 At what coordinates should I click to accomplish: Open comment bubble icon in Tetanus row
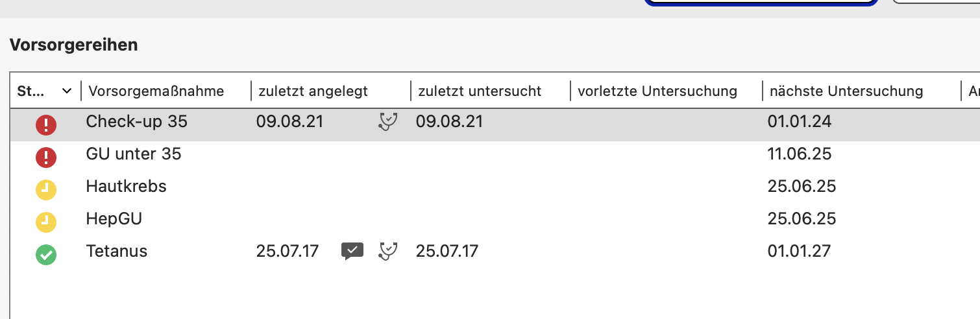[352, 252]
